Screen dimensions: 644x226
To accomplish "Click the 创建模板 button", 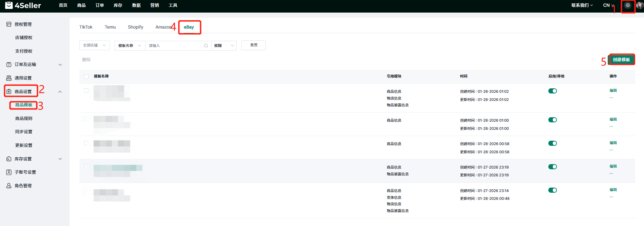I will pyautogui.click(x=621, y=60).
